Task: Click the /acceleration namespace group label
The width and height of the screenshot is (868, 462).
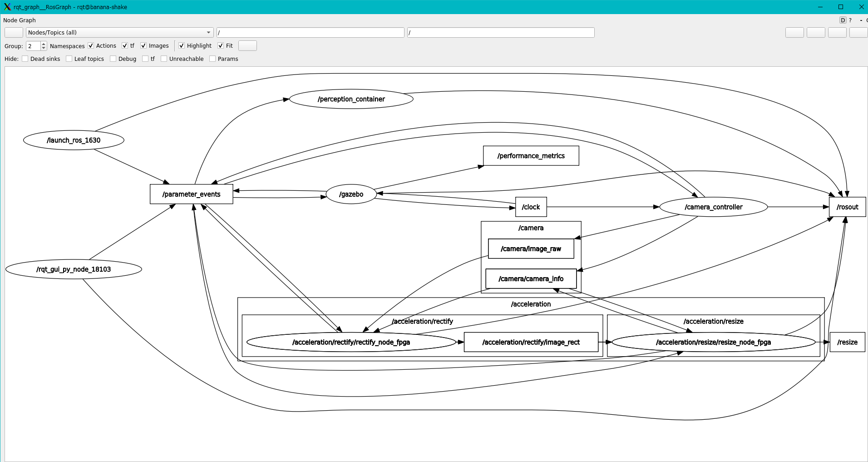Action: click(x=531, y=304)
